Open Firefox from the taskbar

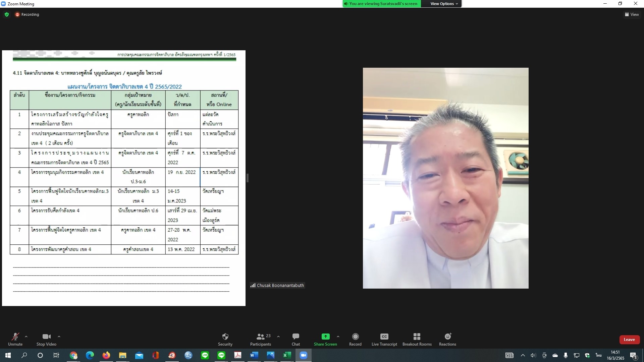pos(106,355)
